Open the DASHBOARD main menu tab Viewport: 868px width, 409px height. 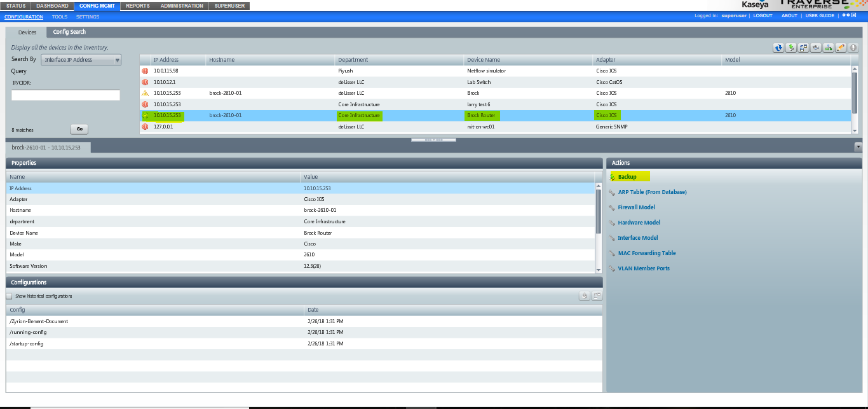coord(52,6)
